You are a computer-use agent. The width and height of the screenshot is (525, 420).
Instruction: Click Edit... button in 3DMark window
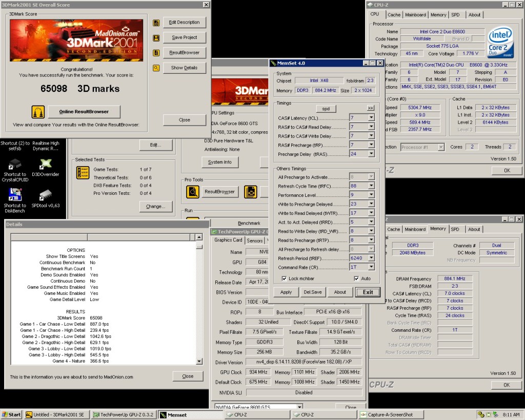pos(156,145)
